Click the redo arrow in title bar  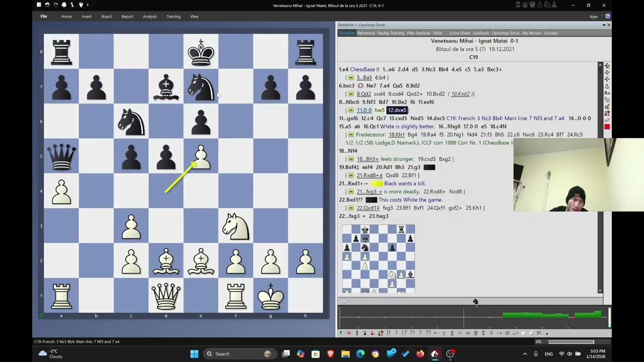55,5
